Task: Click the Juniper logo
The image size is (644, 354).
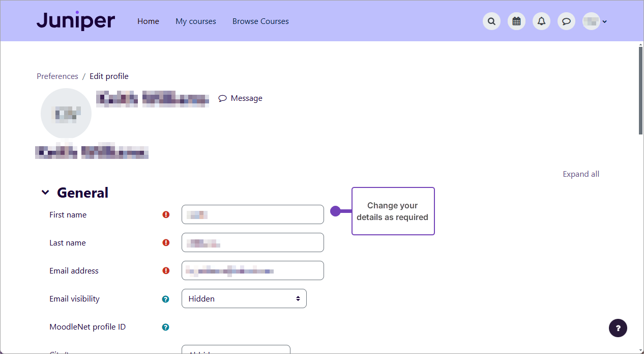Action: click(x=75, y=20)
